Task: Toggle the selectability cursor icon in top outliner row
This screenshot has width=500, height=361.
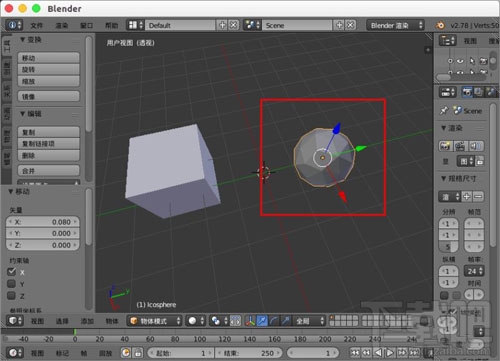Action: (x=472, y=61)
